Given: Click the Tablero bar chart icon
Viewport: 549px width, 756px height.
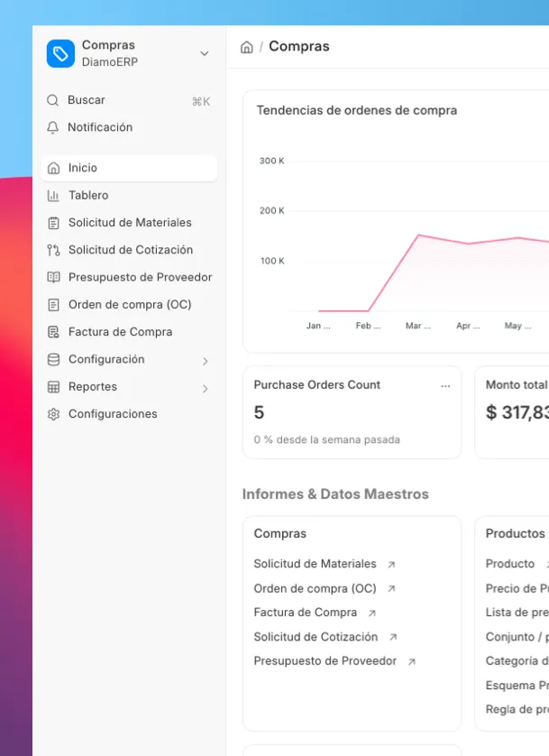Looking at the screenshot, I should pyautogui.click(x=53, y=195).
